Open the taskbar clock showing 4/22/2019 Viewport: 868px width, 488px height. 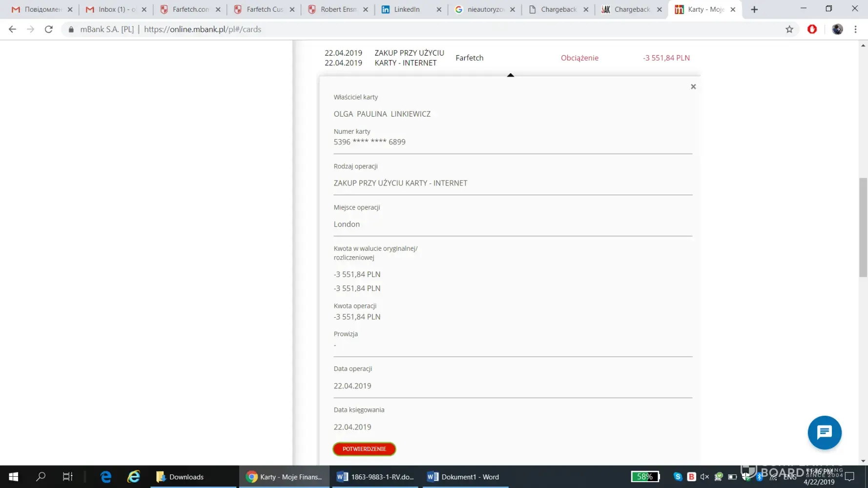point(819,477)
